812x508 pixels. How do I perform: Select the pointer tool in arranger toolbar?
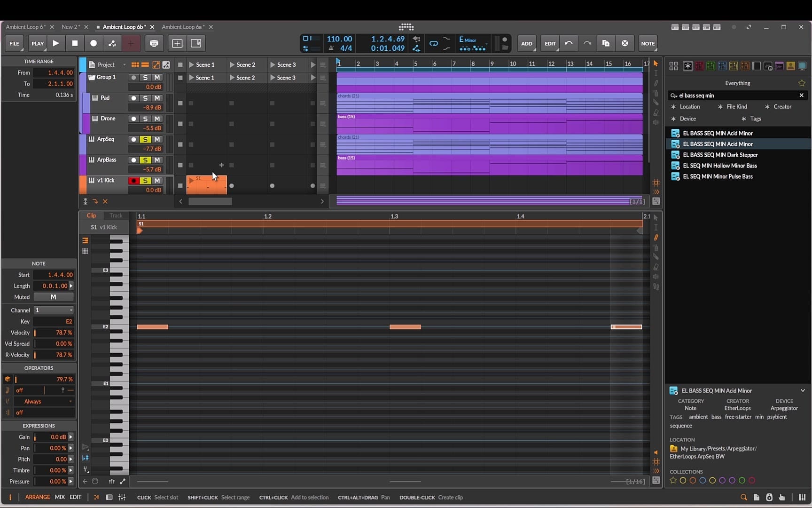[656, 63]
